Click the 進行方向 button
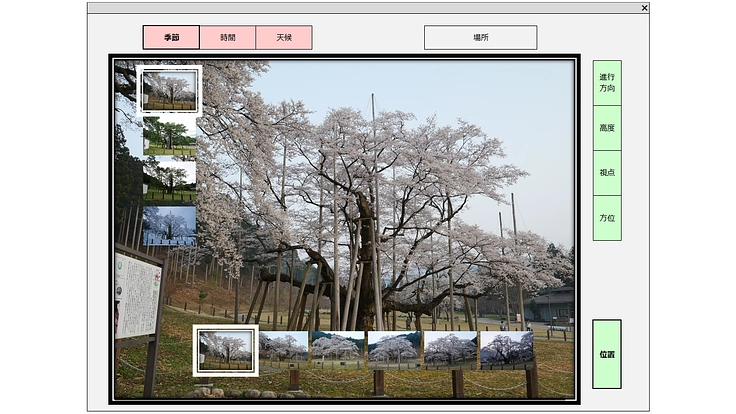736x414 pixels. tap(607, 83)
